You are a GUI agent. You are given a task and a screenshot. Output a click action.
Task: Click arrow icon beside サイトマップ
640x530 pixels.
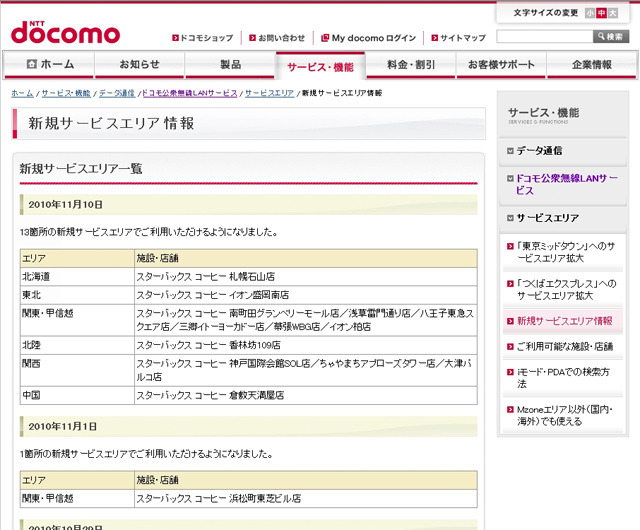435,38
